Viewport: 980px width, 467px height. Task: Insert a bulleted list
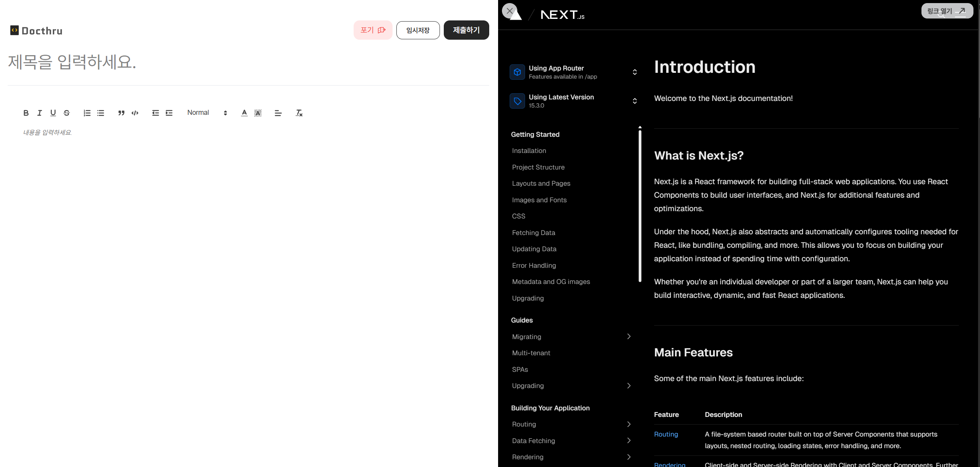pyautogui.click(x=101, y=113)
